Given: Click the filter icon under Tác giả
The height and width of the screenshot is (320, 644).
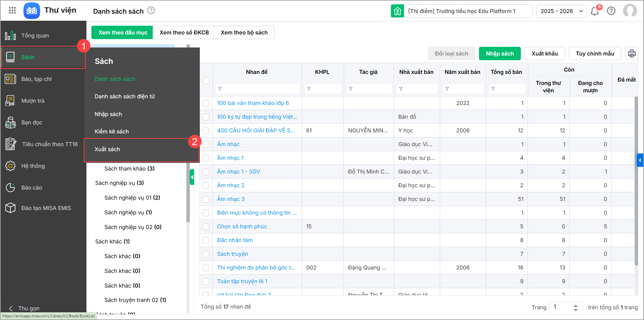Looking at the screenshot, I should (351, 89).
